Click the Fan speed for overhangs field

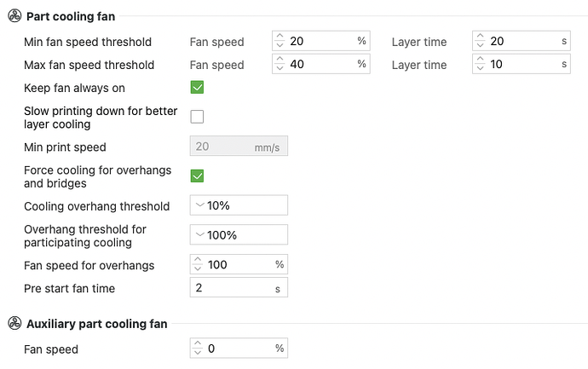point(239,264)
